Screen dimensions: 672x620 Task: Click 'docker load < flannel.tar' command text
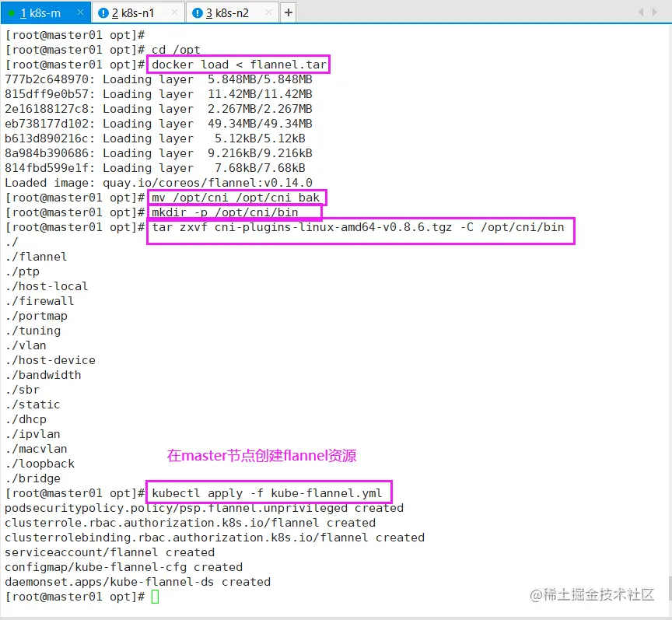[x=239, y=65]
